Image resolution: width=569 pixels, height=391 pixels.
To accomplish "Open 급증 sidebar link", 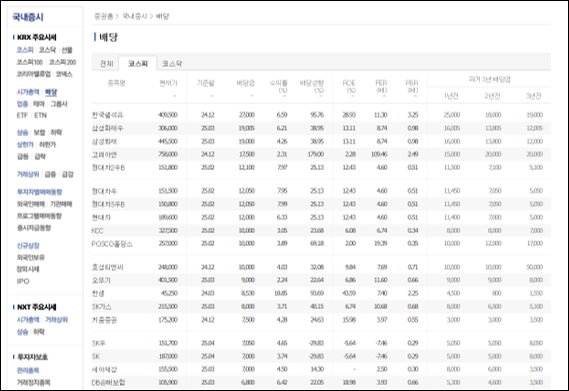I will coord(50,175).
